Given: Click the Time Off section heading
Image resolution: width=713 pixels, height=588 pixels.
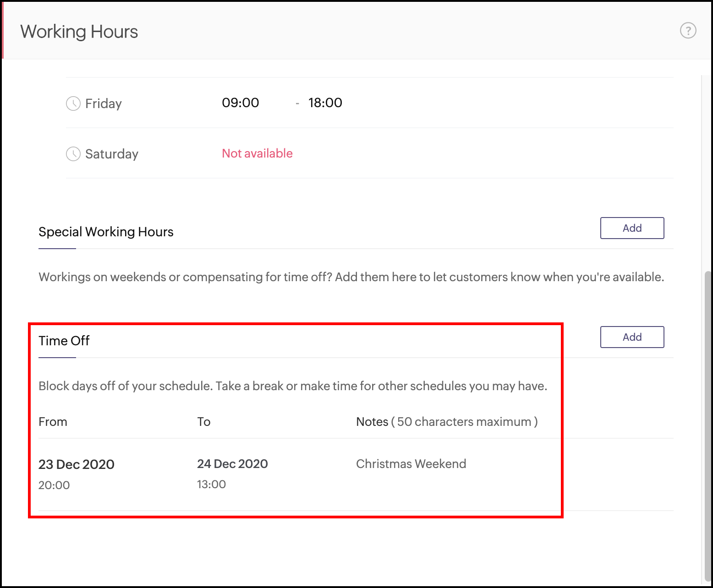Looking at the screenshot, I should pyautogui.click(x=64, y=341).
